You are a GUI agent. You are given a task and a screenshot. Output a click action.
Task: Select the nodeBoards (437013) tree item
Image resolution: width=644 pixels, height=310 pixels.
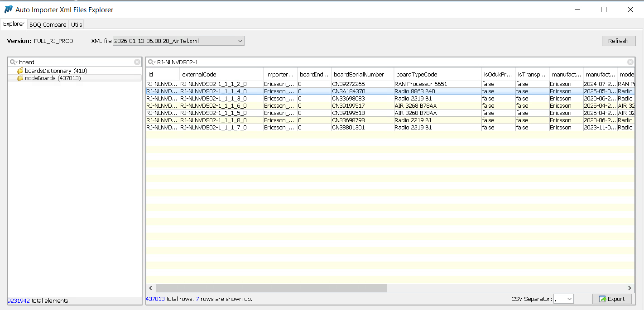[x=53, y=78]
